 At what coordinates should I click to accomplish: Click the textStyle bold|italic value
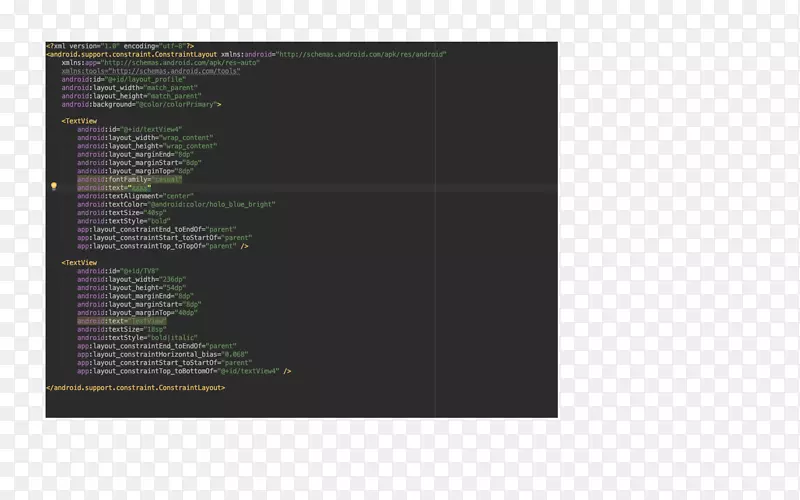click(158, 338)
